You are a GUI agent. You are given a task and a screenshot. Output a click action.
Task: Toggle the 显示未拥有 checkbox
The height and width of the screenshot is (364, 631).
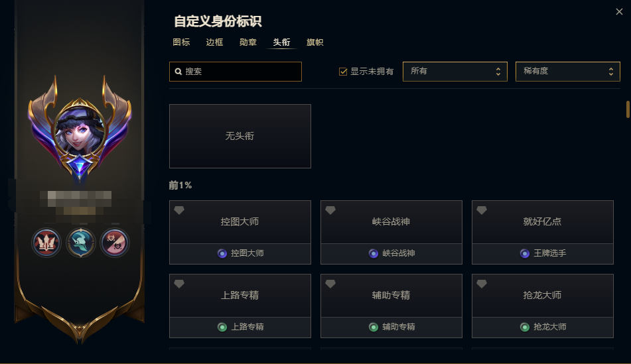343,72
